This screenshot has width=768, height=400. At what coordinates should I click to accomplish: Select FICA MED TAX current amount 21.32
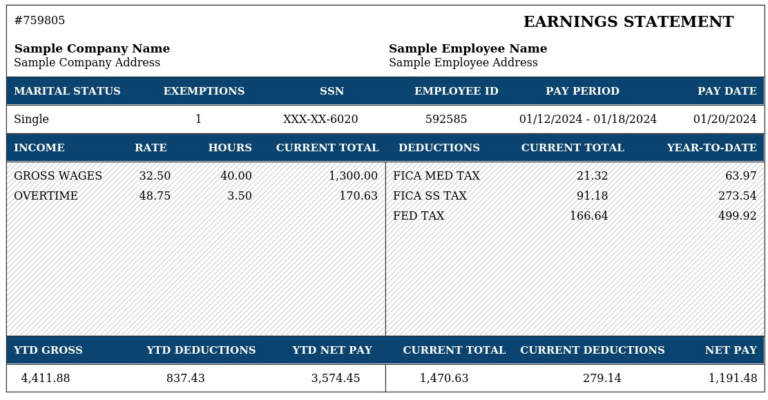(592, 176)
